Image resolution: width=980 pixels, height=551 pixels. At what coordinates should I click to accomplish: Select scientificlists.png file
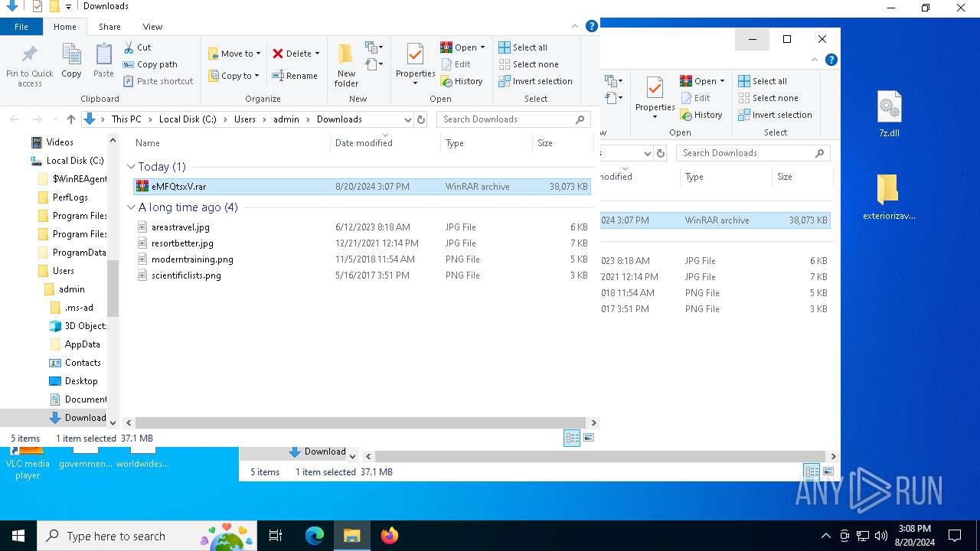(361, 275)
